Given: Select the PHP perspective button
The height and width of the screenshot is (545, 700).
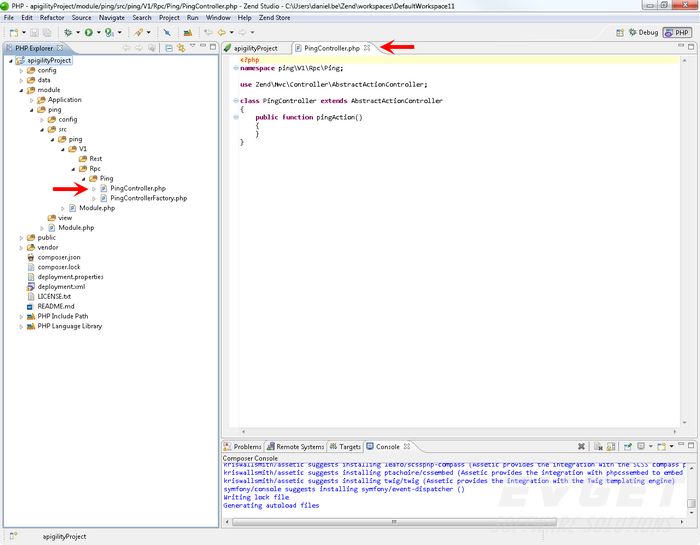Looking at the screenshot, I should click(x=677, y=33).
